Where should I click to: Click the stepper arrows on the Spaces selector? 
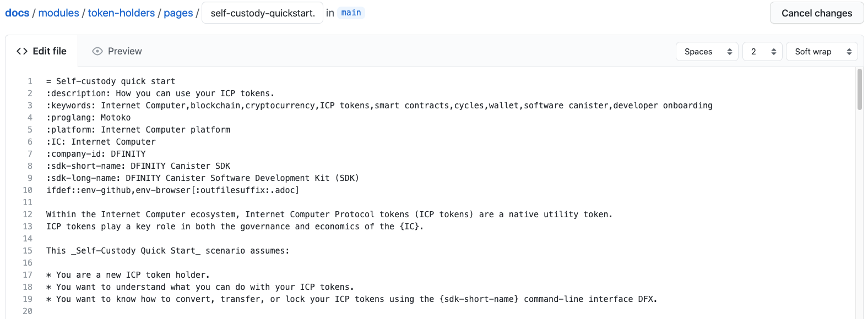click(731, 51)
